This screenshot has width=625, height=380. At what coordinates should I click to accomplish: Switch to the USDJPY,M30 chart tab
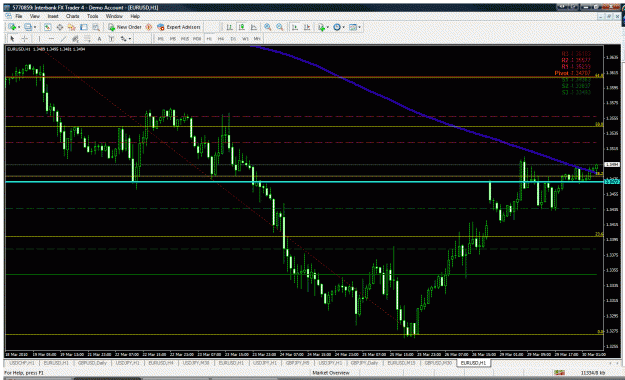click(x=196, y=363)
